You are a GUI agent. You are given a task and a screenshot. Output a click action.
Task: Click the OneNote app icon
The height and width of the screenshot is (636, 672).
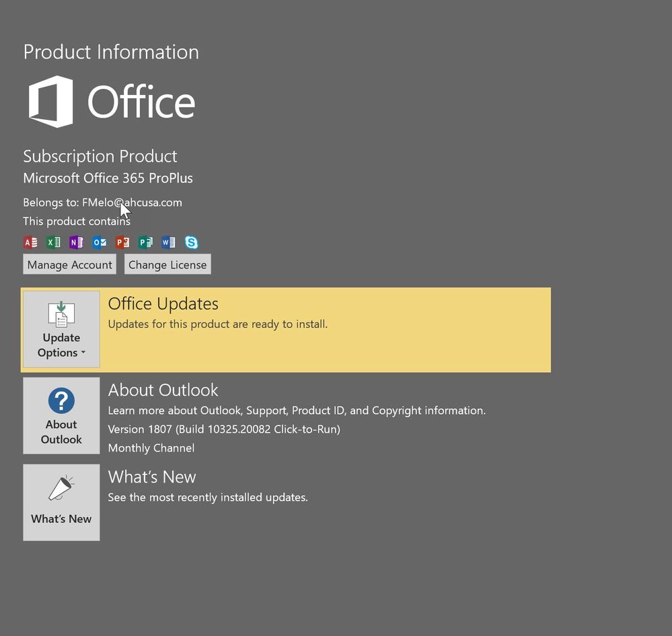[77, 242]
